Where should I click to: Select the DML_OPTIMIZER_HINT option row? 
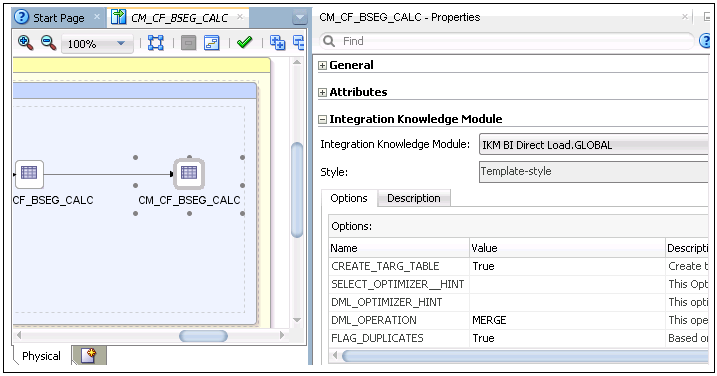point(518,302)
